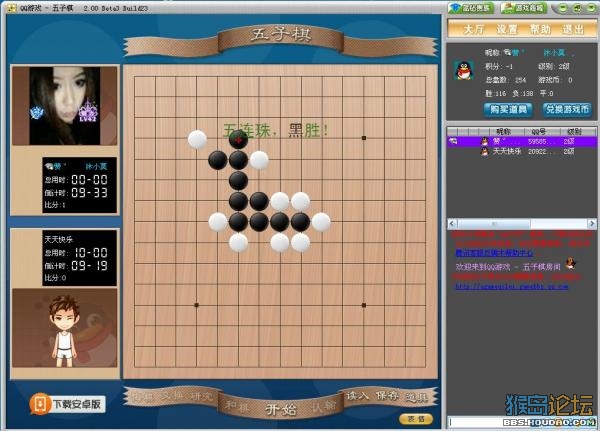Click the 悔棋 undo move button
The image size is (600, 431).
[142, 397]
